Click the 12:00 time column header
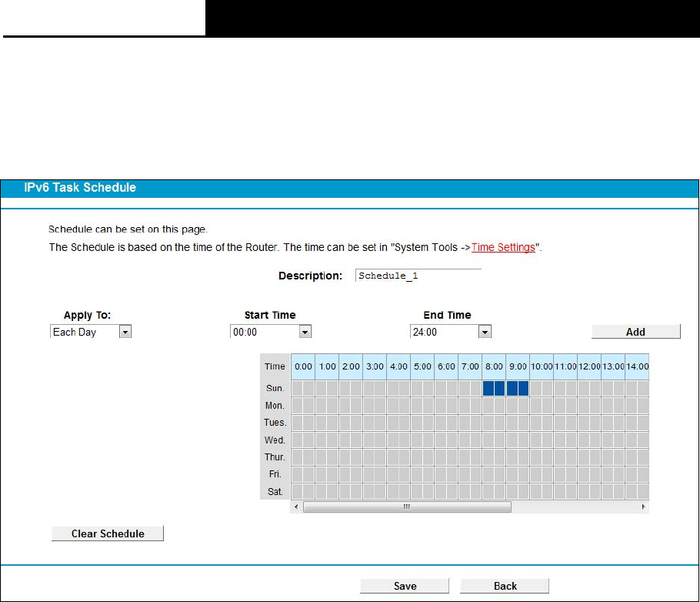700x602 pixels. (590, 366)
